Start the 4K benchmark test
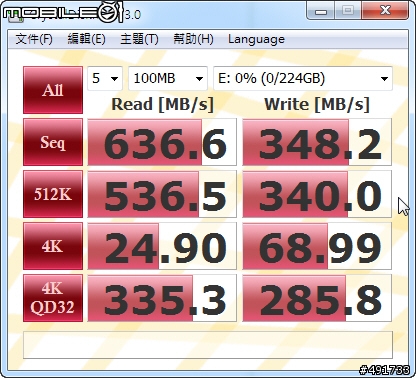Viewport: 416px width, 378px height. click(53, 246)
